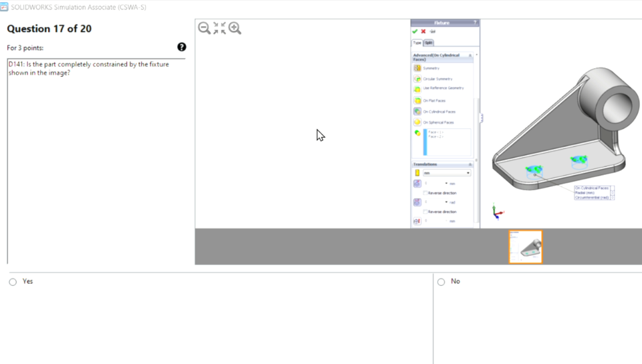The image size is (642, 364).
Task: Open the question help icon
Action: [182, 47]
